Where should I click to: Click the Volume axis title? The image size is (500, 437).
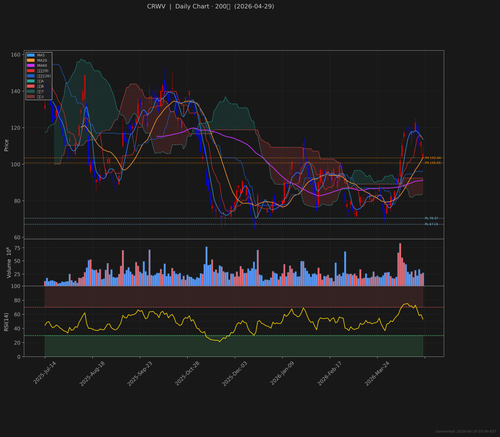(9, 263)
